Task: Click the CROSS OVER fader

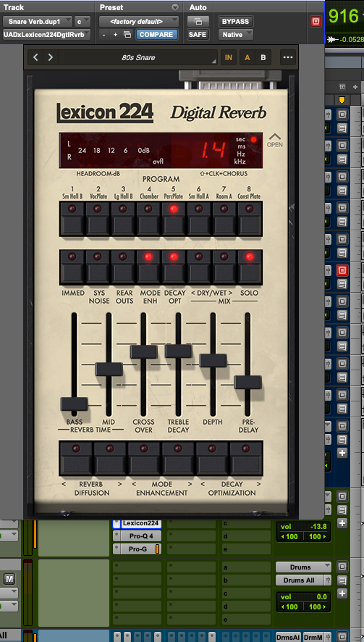Action: click(143, 351)
